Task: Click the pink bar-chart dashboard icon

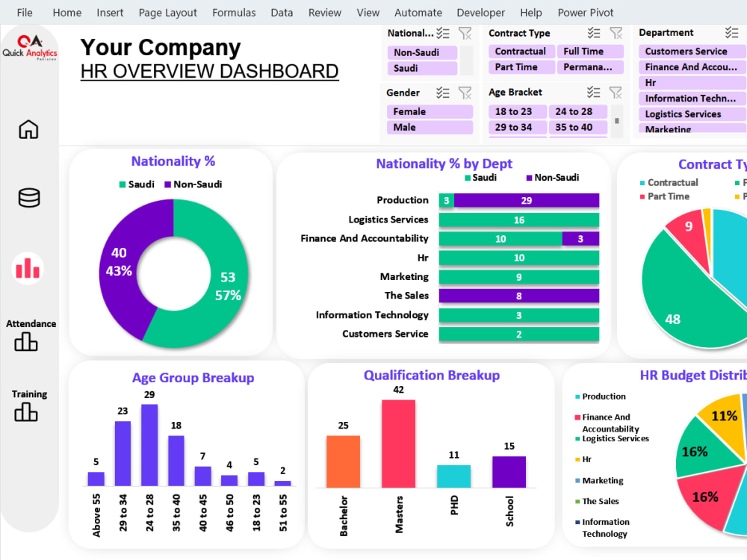Action: 28,269
